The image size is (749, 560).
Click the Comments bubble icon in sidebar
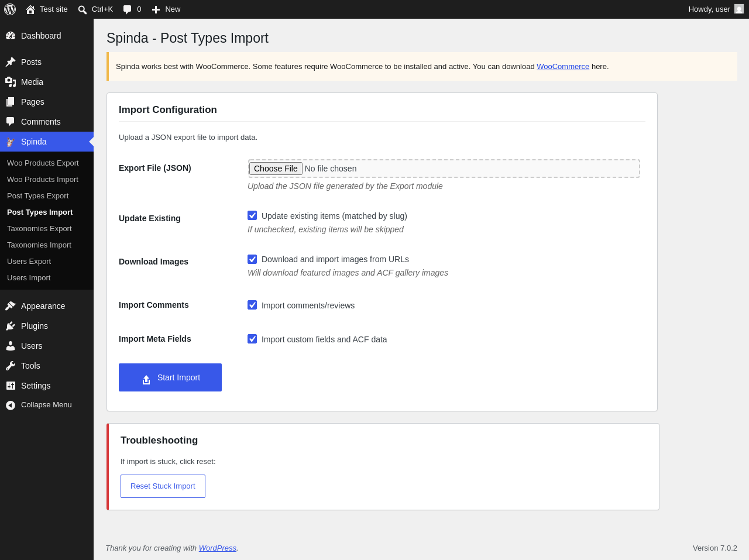[x=11, y=122]
